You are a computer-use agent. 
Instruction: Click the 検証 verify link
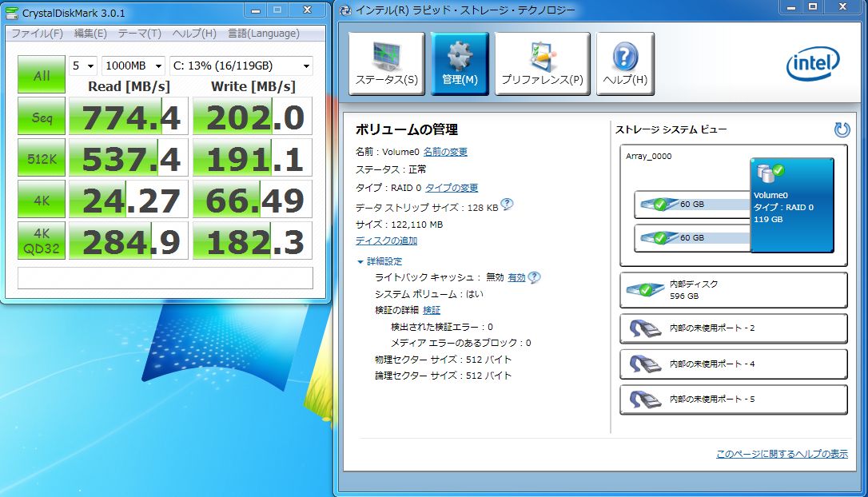pyautogui.click(x=432, y=310)
